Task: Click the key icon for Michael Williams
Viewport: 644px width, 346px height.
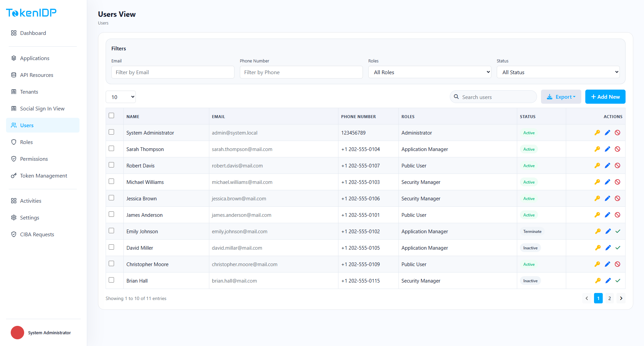Action: (597, 182)
